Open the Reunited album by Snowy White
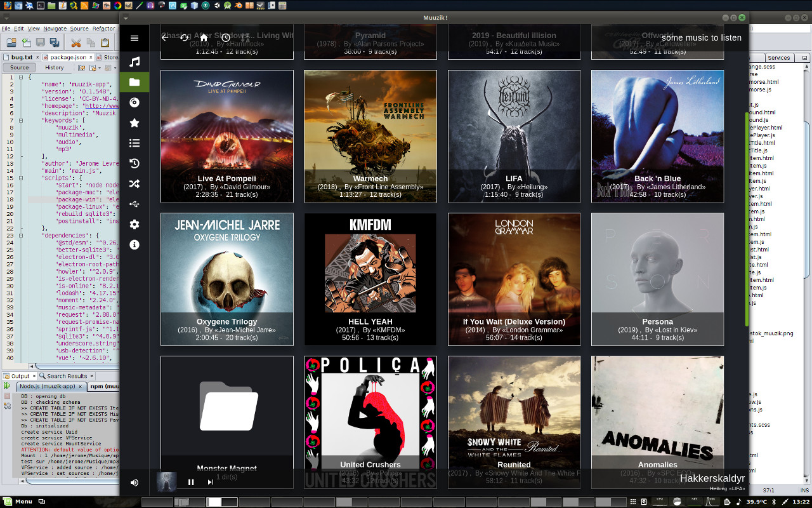This screenshot has height=508, width=812. 514,422
